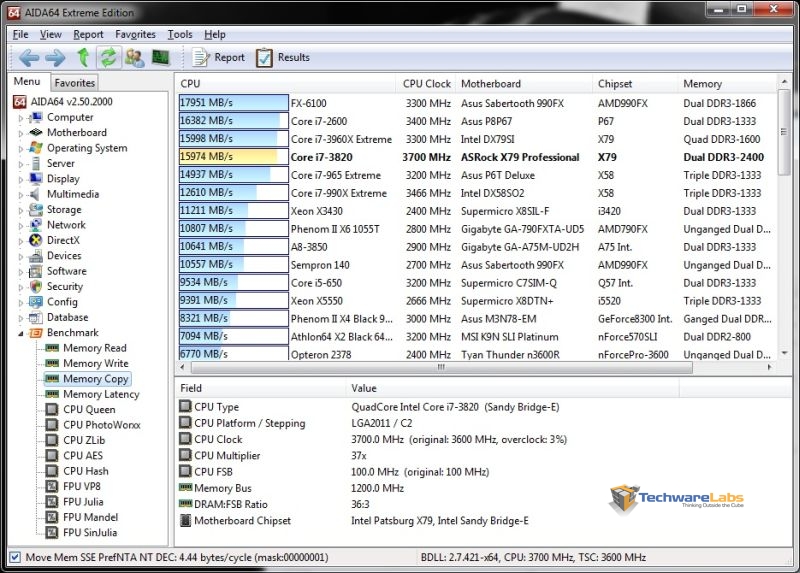Click the Value column header
The height and width of the screenshot is (573, 800).
tap(513, 388)
